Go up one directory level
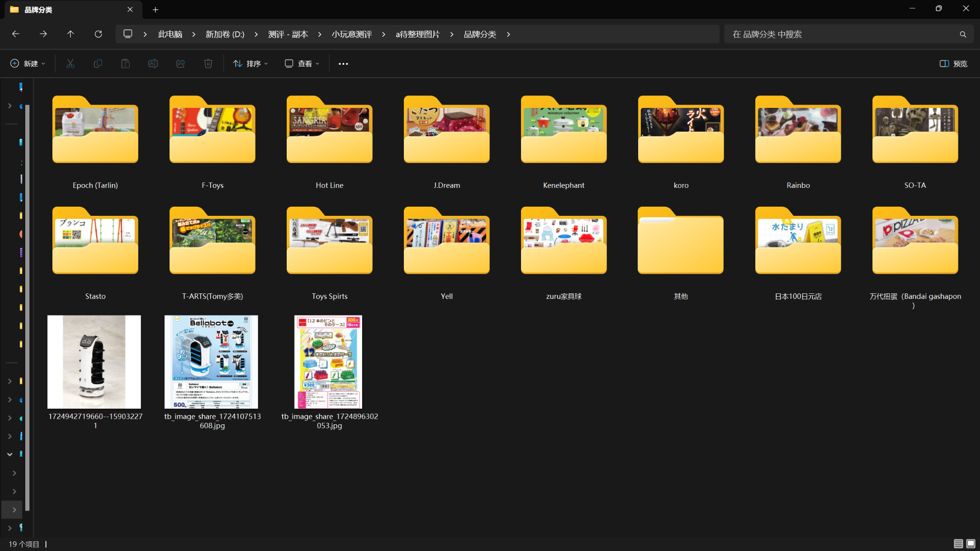 coord(70,34)
